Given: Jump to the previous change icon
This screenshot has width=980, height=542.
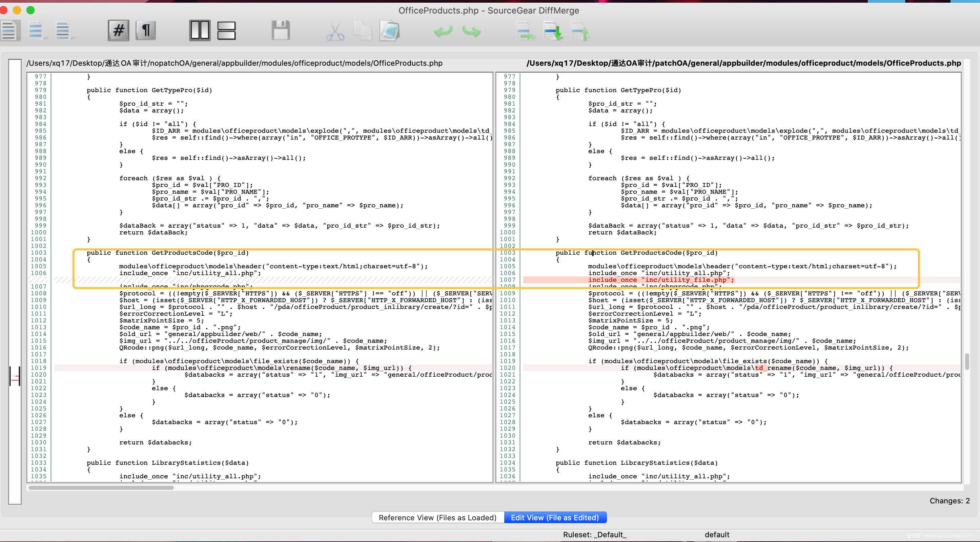Looking at the screenshot, I should tap(580, 31).
